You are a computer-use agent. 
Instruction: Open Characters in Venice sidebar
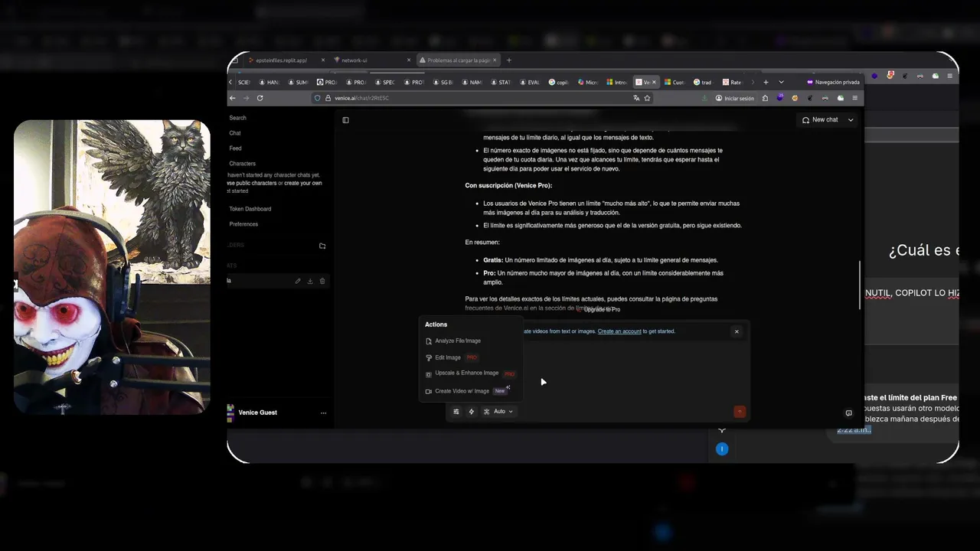tap(242, 164)
